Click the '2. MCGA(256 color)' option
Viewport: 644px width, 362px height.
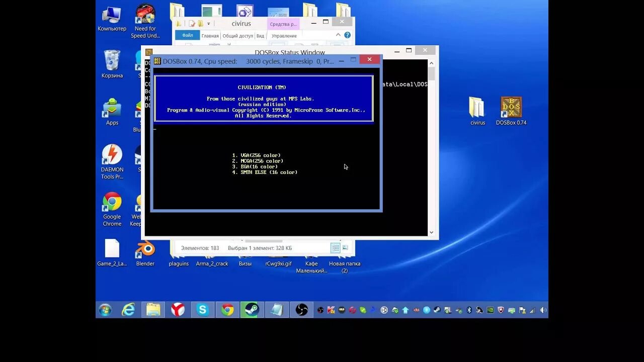258,161
